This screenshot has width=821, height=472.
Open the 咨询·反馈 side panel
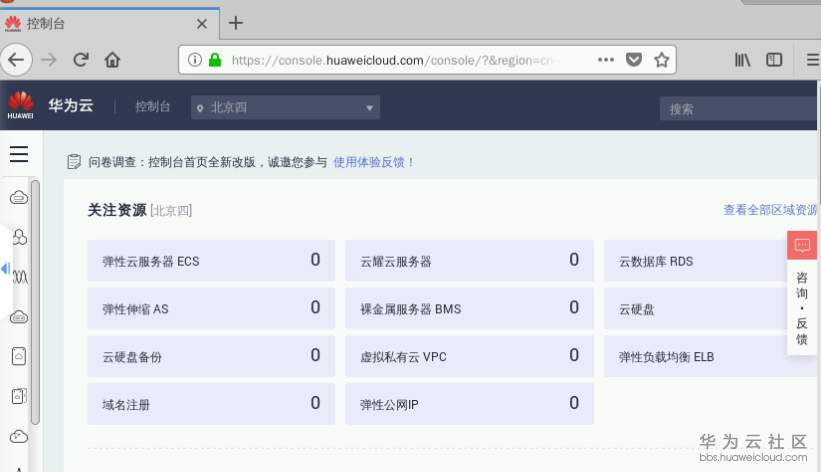pyautogui.click(x=802, y=308)
